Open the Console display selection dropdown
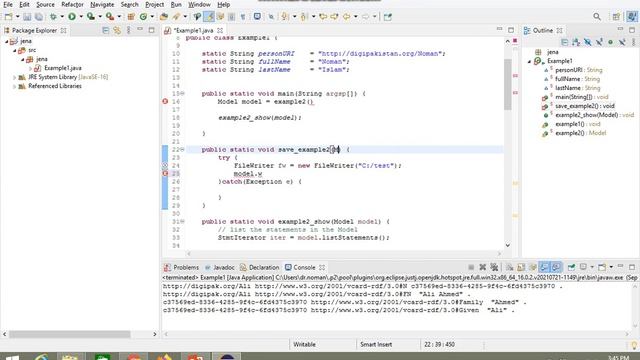 592,267
